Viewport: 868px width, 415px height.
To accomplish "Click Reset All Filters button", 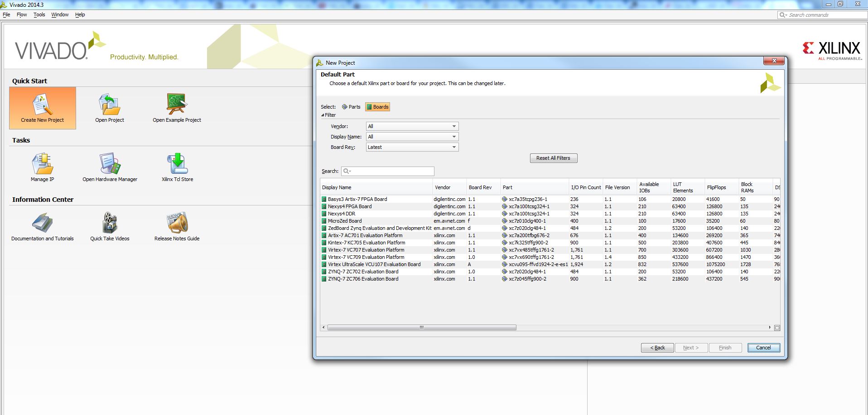I will pyautogui.click(x=554, y=158).
